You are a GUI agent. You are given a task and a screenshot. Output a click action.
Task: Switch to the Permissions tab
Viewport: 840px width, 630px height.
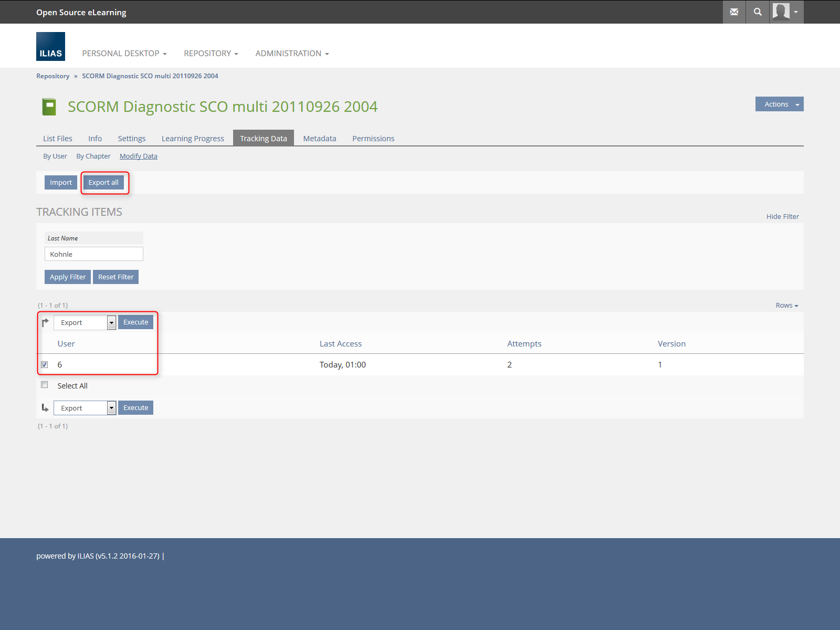(373, 139)
